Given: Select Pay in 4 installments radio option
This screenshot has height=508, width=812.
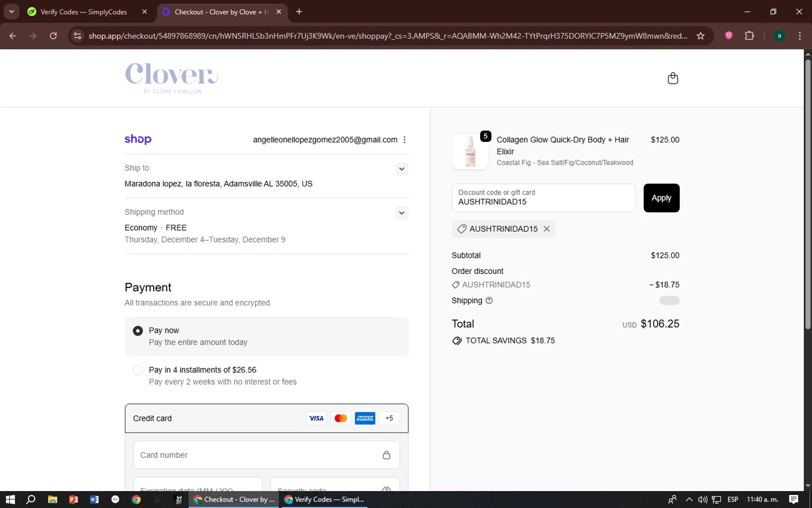Looking at the screenshot, I should pos(138,370).
